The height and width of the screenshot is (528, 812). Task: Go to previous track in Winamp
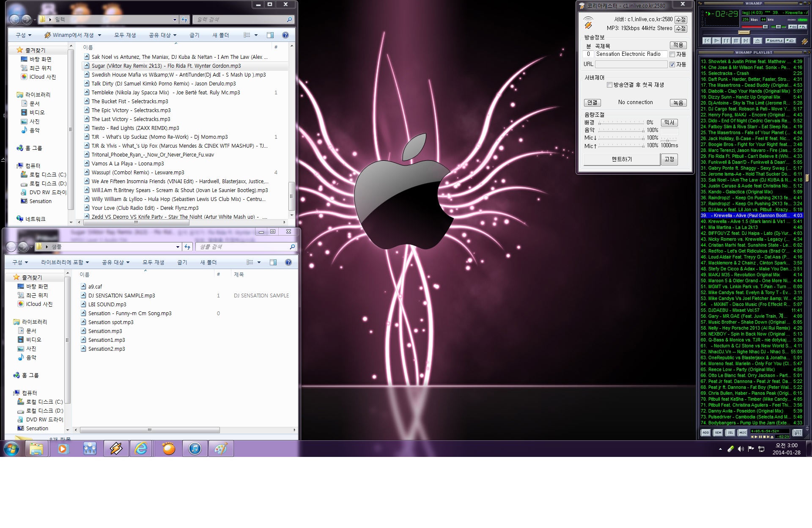pyautogui.click(x=707, y=41)
